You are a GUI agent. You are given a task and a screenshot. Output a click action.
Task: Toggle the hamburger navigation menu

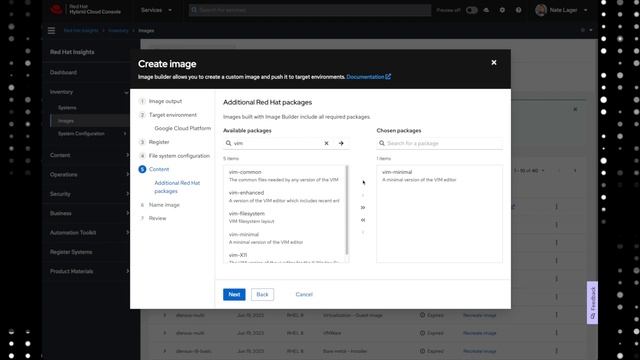pyautogui.click(x=51, y=31)
